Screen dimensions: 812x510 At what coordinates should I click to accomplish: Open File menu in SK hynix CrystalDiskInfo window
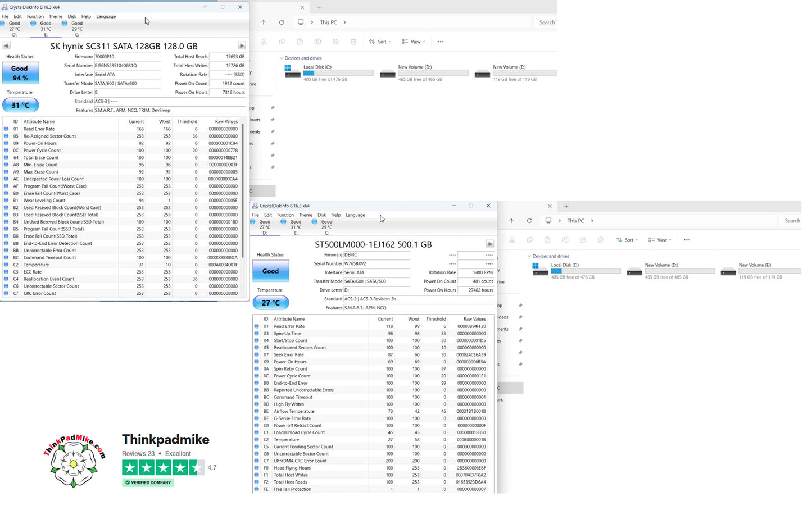click(x=5, y=16)
